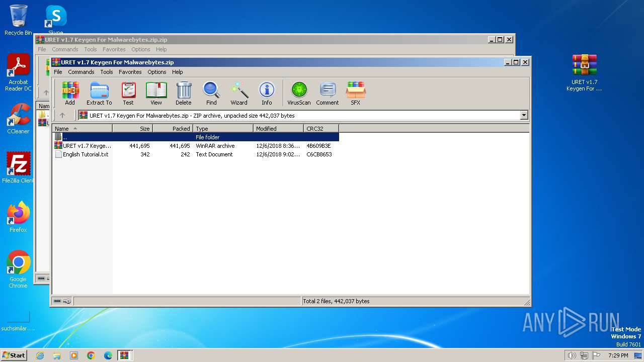Click the Test archive icon

(128, 94)
